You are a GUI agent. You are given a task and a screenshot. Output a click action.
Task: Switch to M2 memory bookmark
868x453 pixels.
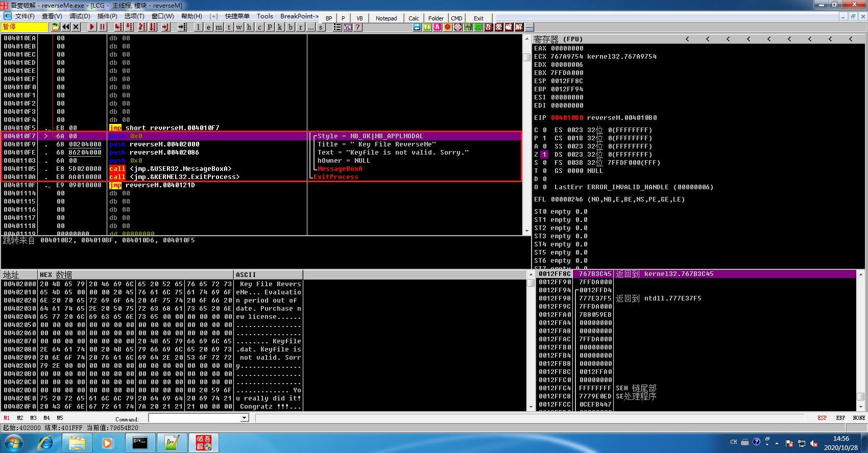[20, 418]
